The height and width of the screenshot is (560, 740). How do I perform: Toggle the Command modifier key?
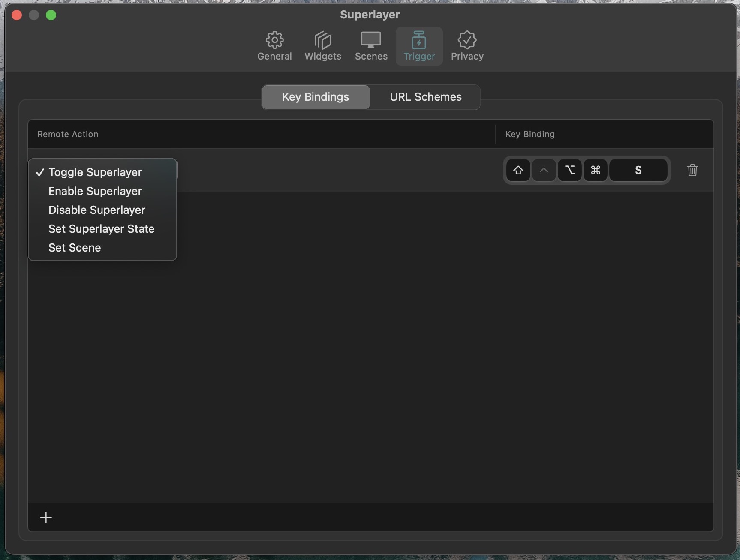595,170
